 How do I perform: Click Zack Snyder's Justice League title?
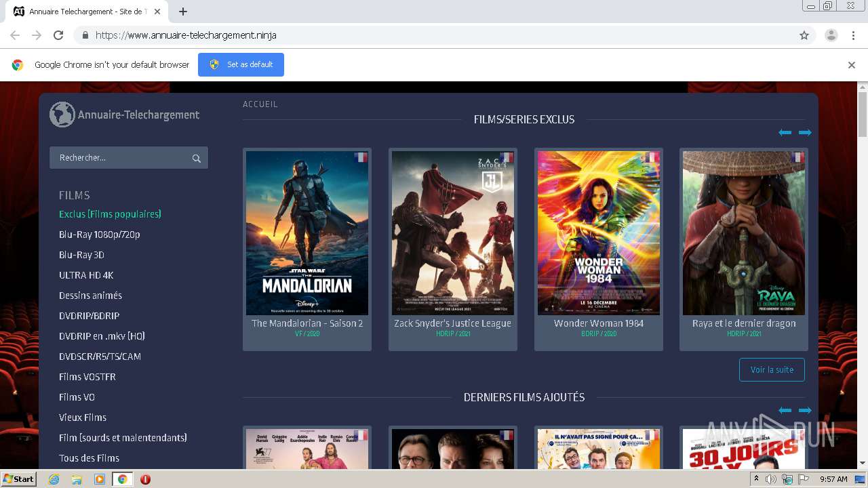[x=453, y=323]
